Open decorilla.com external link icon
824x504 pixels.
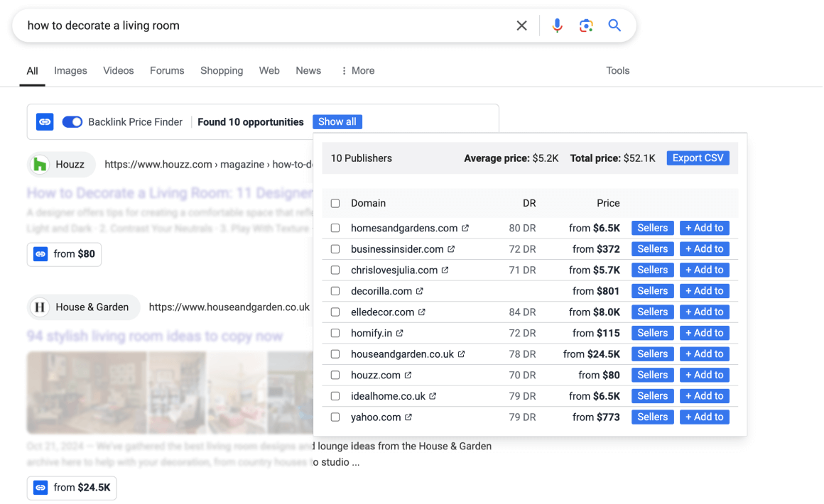(x=419, y=291)
